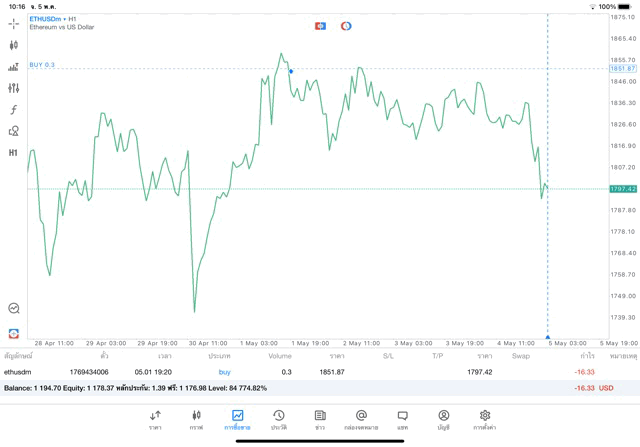
Task: Open the H1 timeframe selector
Action: (x=13, y=153)
